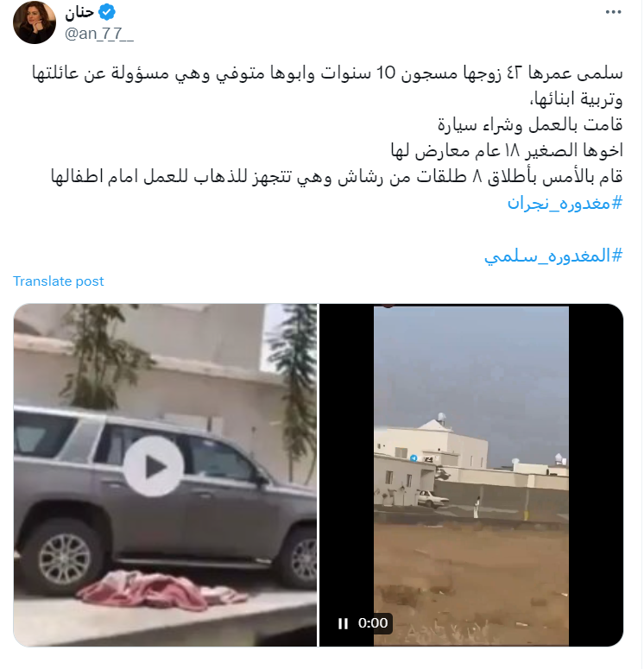Click the post line وتربية ابنائها
Screen dimensions: 644x669
(x=576, y=99)
